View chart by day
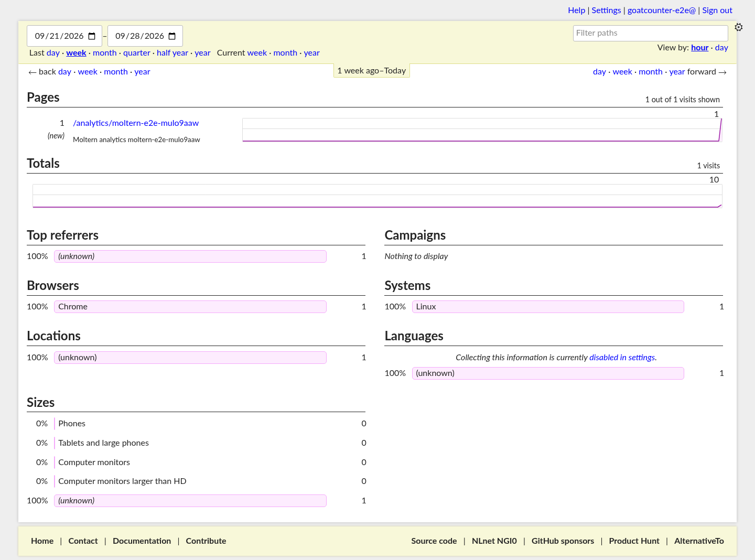 (721, 48)
